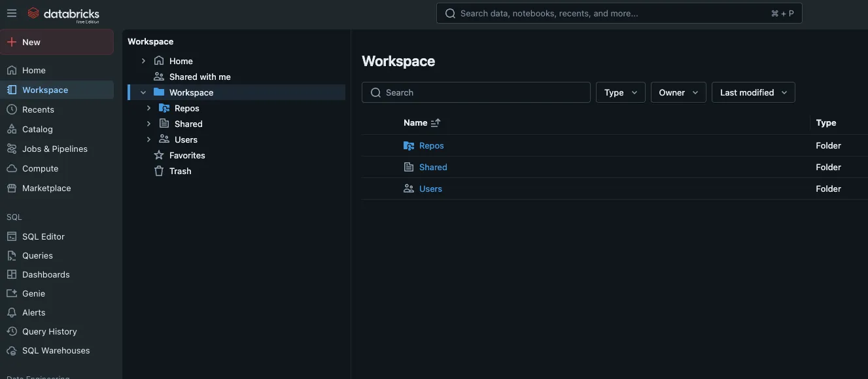
Task: Open Jobs & Pipelines
Action: point(55,149)
